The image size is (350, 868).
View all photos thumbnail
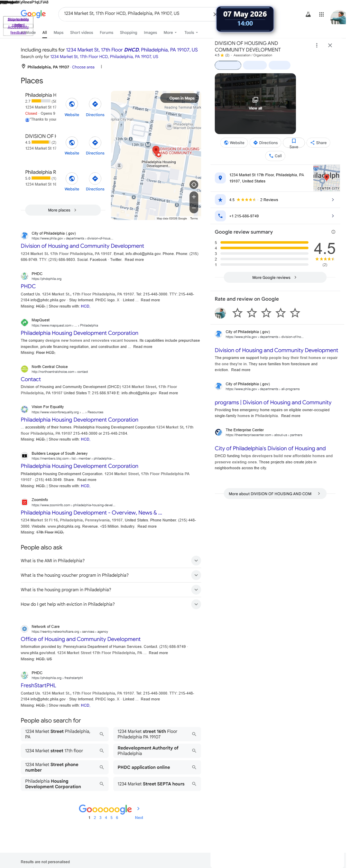click(255, 104)
